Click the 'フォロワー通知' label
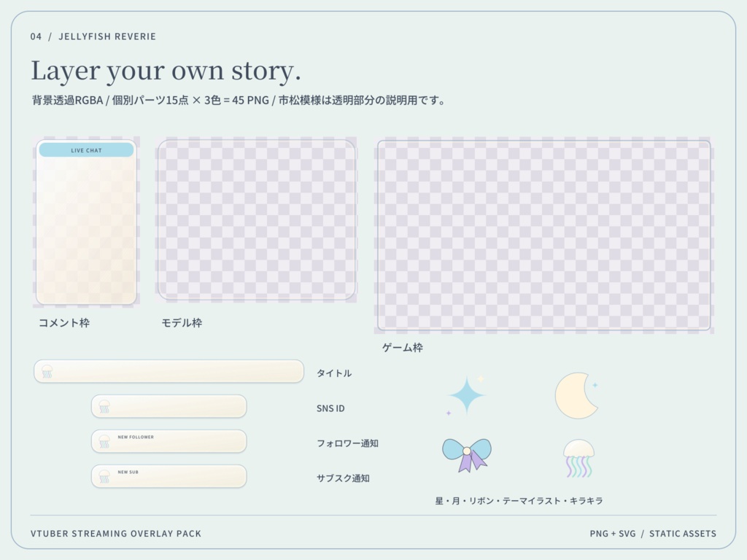Image resolution: width=747 pixels, height=560 pixels. 347,443
